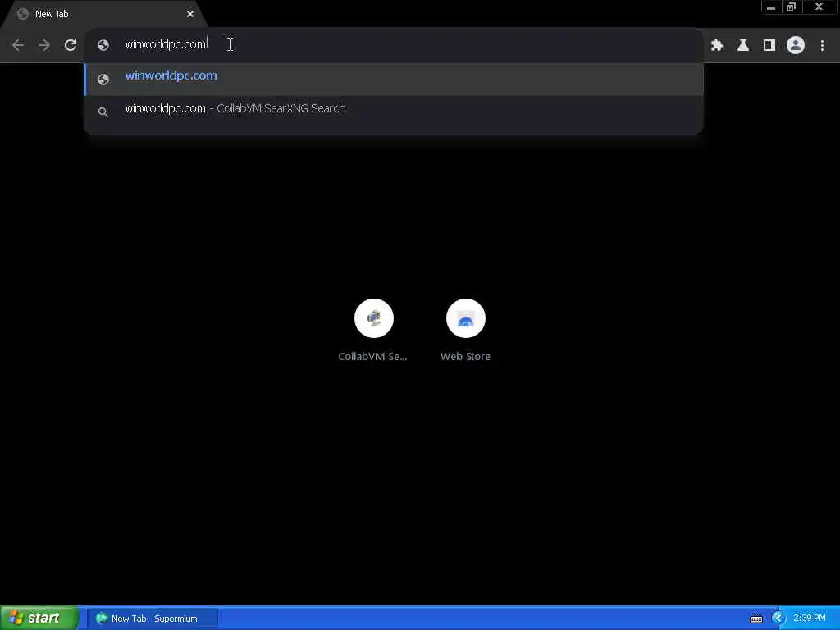Click the Web Store shortcut label
This screenshot has width=840, height=630.
tap(465, 356)
